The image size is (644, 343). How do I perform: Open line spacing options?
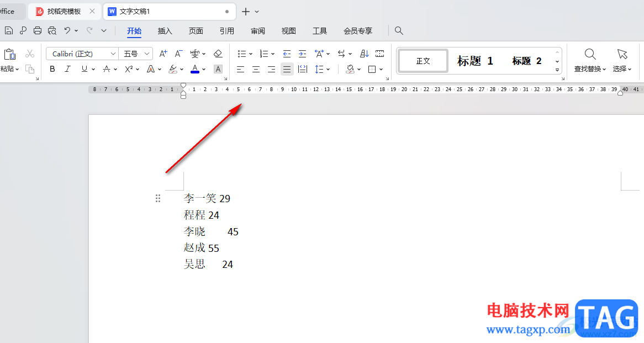click(x=319, y=70)
